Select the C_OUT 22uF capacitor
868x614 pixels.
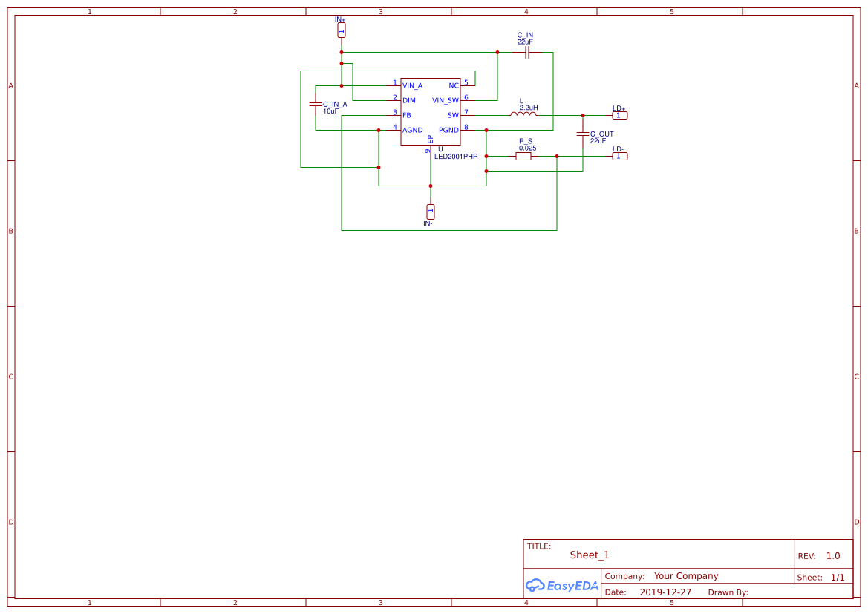coord(584,134)
